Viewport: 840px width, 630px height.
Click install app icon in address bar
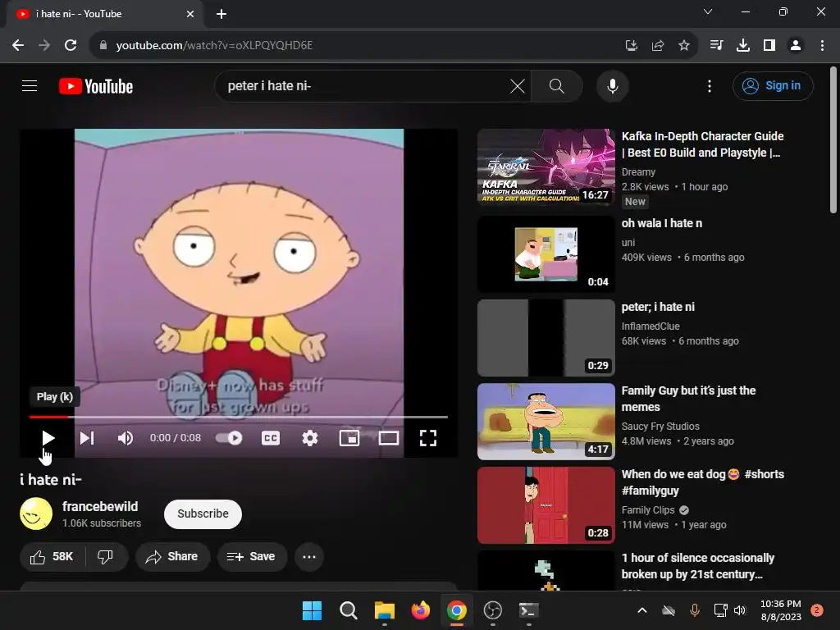point(632,46)
